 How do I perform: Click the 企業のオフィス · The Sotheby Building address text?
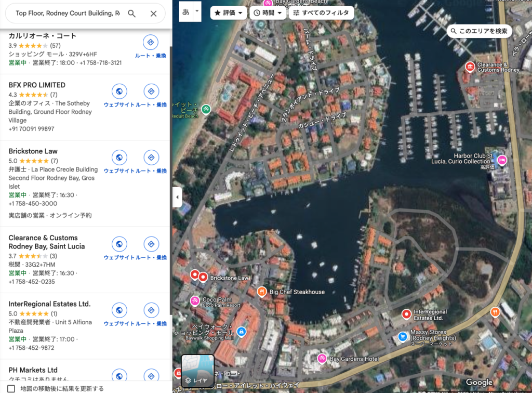pyautogui.click(x=50, y=112)
